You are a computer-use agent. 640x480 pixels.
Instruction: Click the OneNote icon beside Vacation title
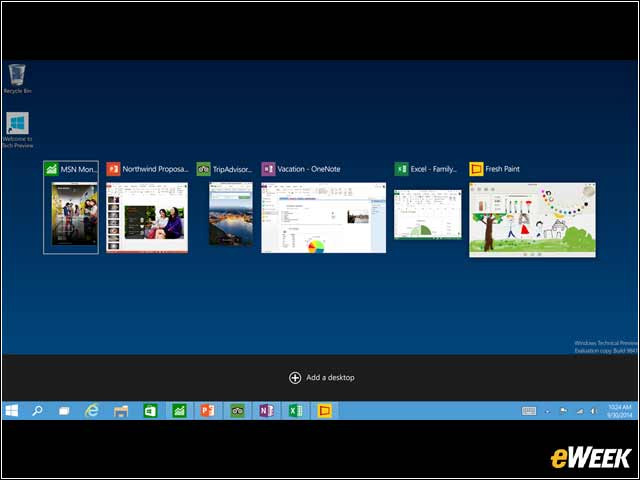point(268,169)
